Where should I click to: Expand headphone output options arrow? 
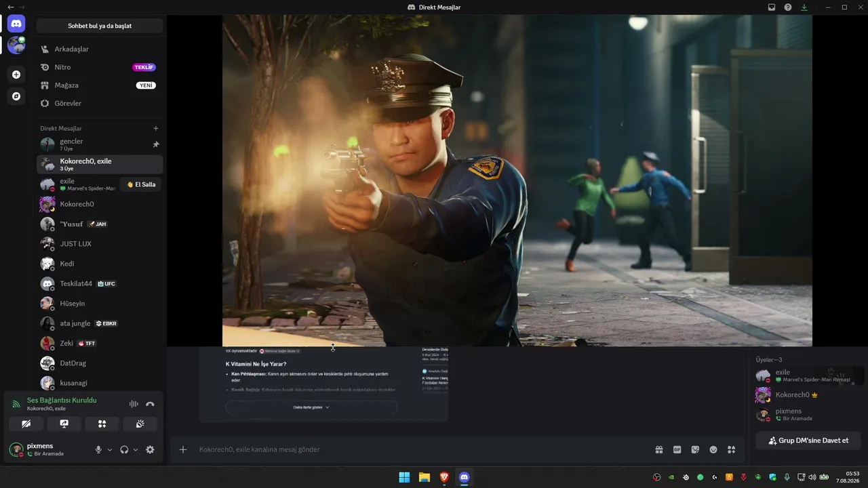coord(136,449)
